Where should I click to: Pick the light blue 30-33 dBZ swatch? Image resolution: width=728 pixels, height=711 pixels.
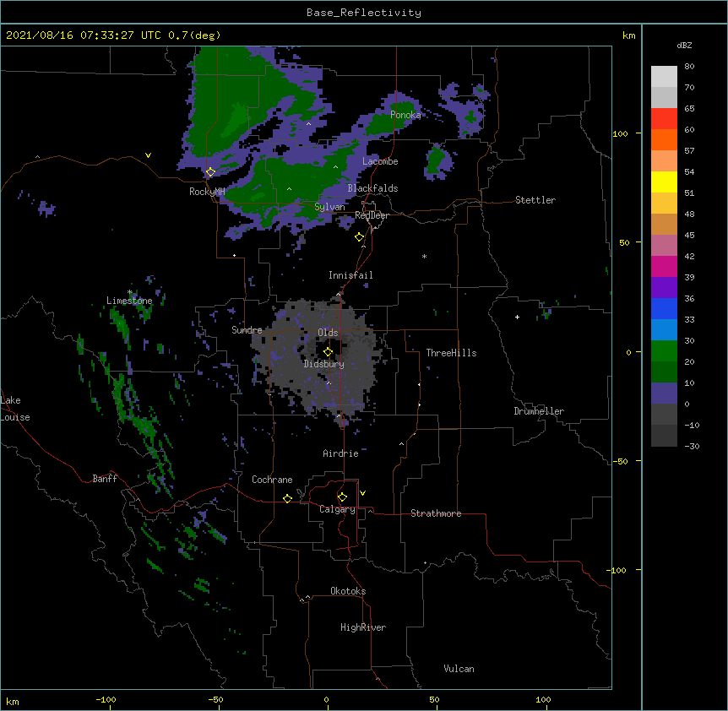coord(664,329)
